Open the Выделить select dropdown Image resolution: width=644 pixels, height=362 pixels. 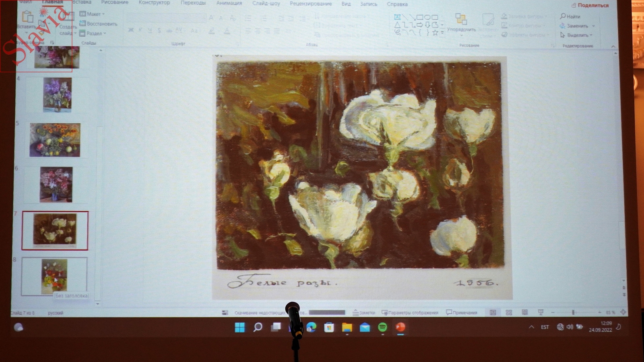pos(576,35)
